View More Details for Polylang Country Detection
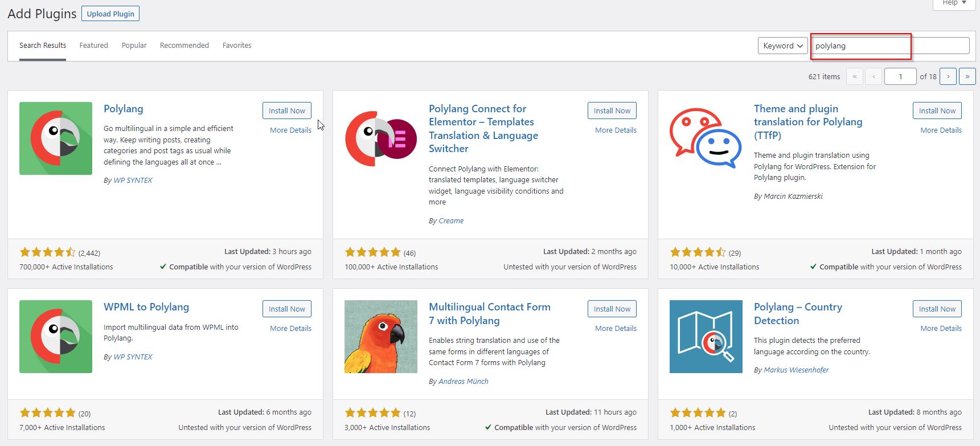Screen dimensions: 980x446 [941, 329]
